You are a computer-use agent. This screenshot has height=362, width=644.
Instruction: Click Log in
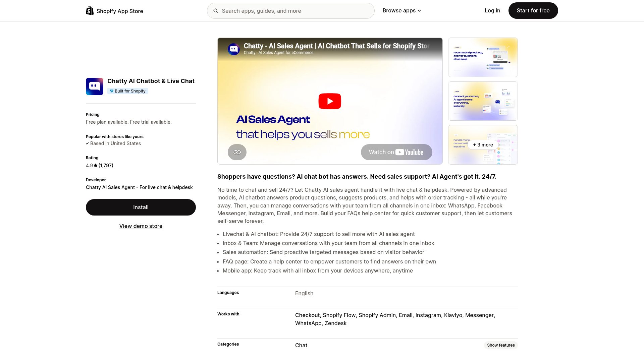click(x=492, y=11)
